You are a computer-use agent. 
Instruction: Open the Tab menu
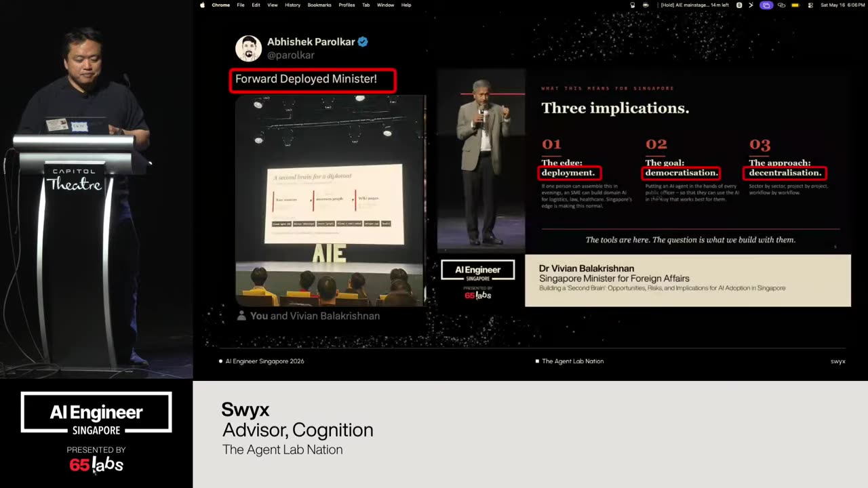point(366,5)
